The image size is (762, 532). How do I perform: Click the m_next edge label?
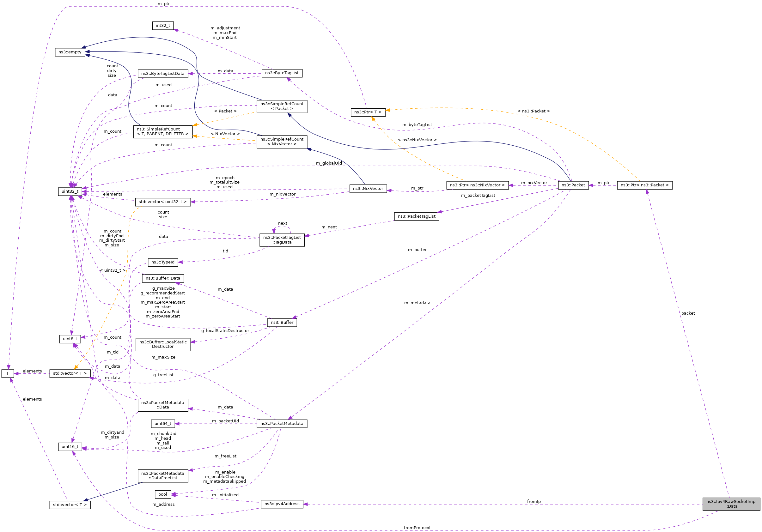(329, 227)
